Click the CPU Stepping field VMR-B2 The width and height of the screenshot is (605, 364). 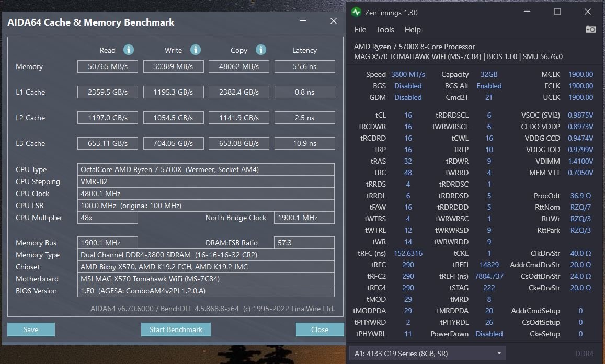pyautogui.click(x=206, y=181)
